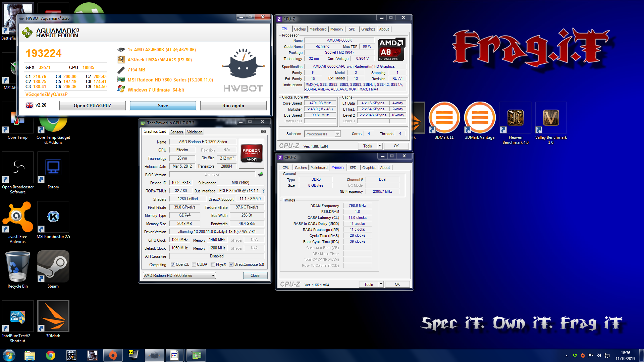Click Bus Interface question mark in GPU-Z
Image resolution: width=644 pixels, height=362 pixels.
coord(263,191)
